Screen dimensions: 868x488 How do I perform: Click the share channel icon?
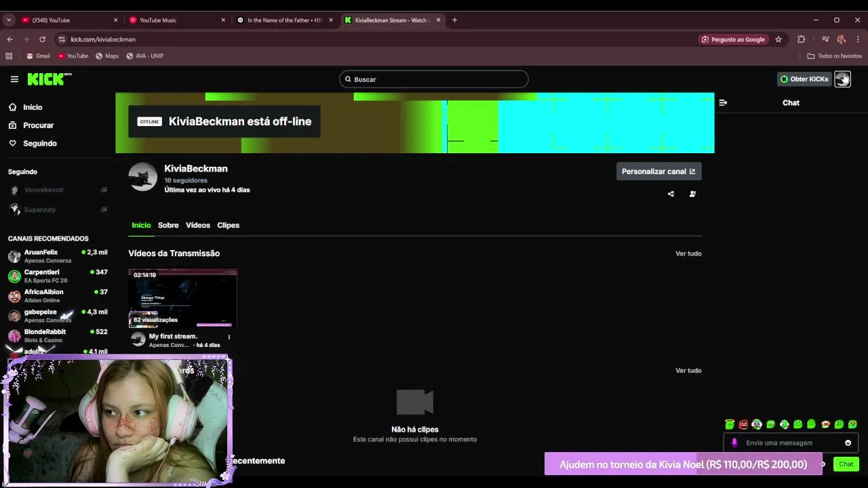(671, 194)
